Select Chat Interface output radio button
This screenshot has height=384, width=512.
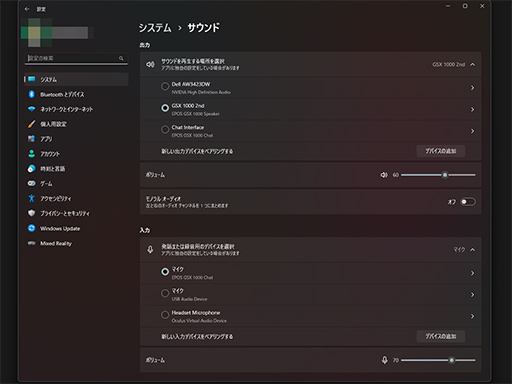165,129
